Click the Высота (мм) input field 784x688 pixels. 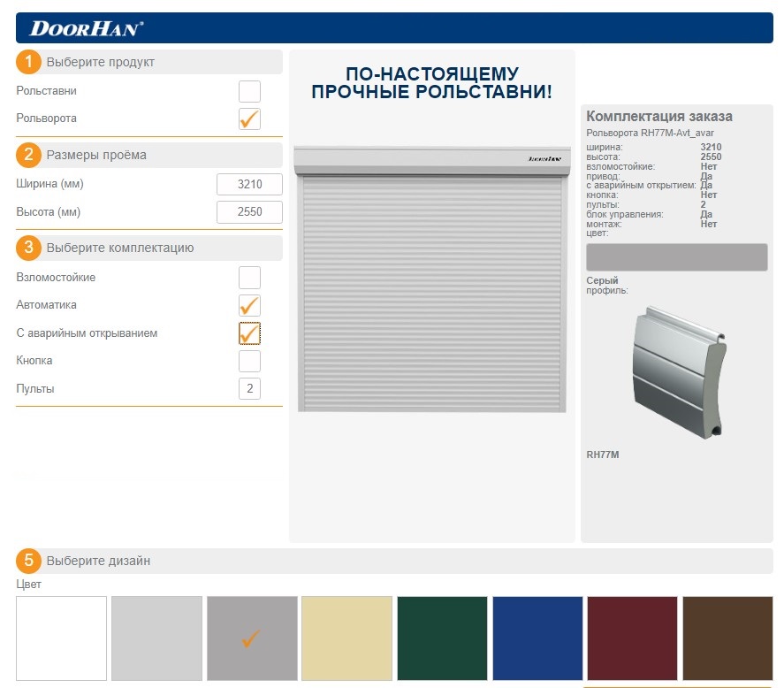pyautogui.click(x=249, y=212)
